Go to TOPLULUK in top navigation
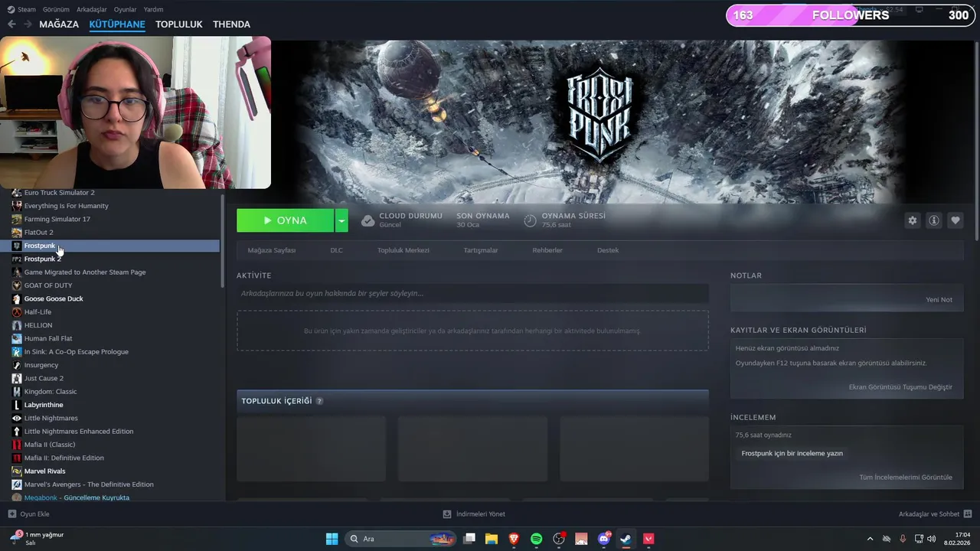This screenshot has width=980, height=551. point(179,24)
